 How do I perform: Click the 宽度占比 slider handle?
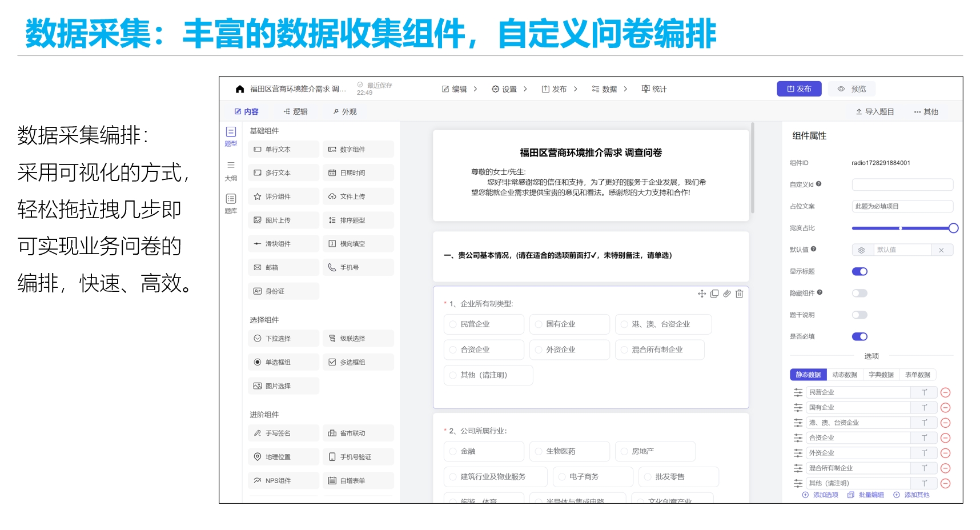click(x=953, y=228)
